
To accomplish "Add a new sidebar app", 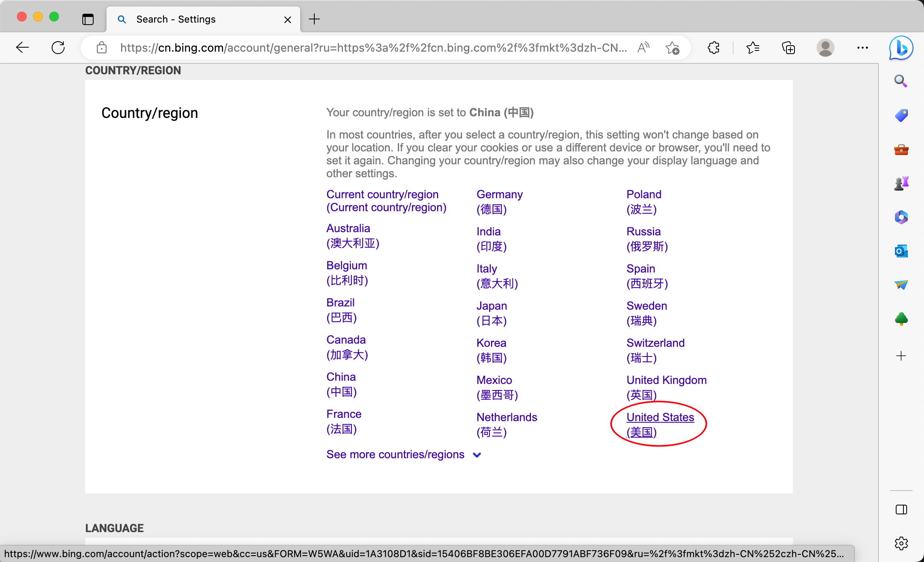I will (x=901, y=356).
